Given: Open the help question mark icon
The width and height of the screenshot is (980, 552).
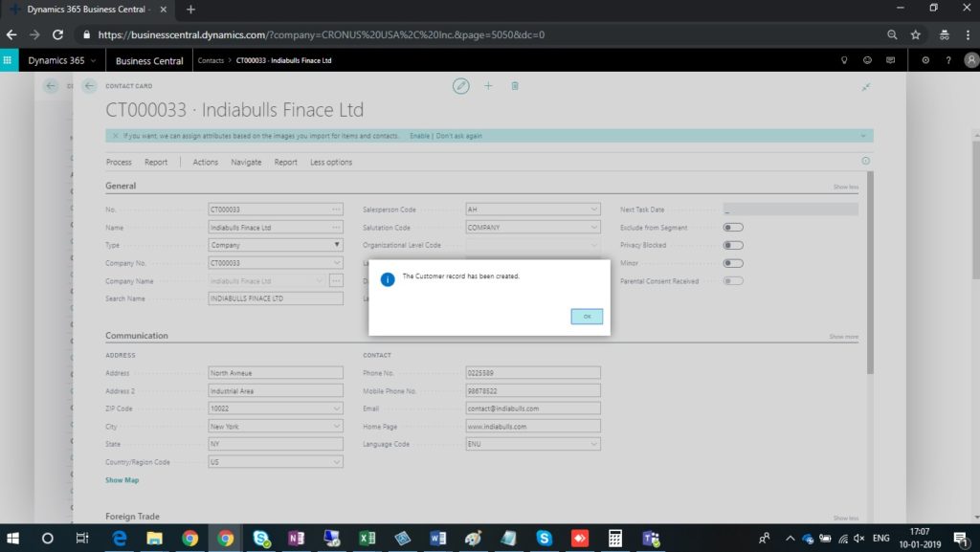Looking at the screenshot, I should point(948,60).
